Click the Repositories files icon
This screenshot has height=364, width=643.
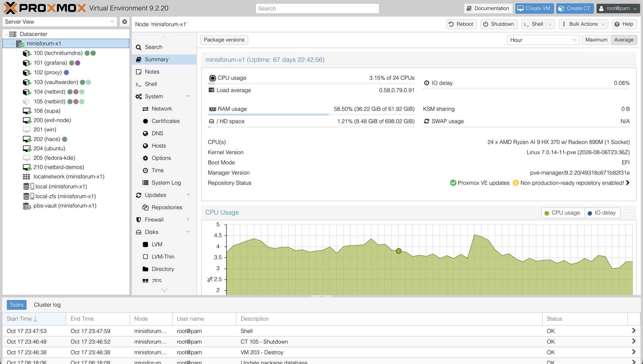point(145,208)
